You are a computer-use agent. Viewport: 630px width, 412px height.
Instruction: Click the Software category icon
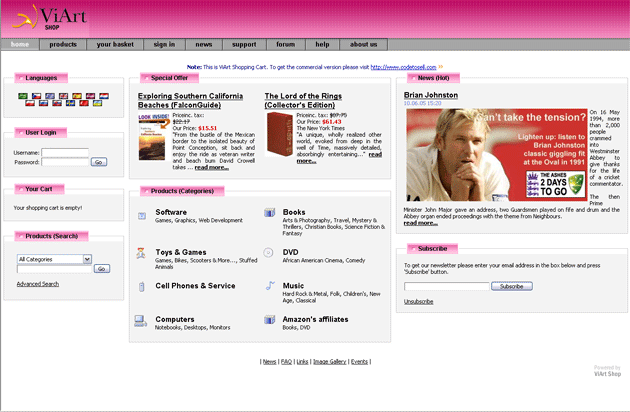click(142, 216)
